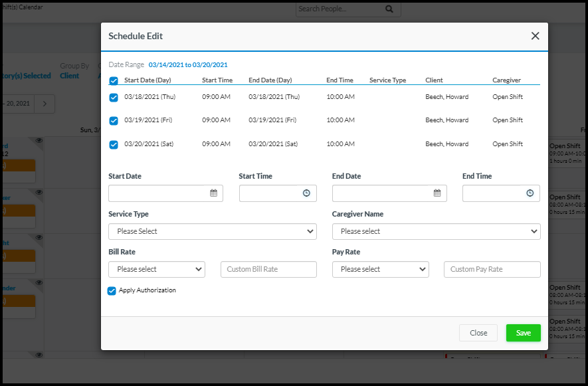Open the Pay Rate dropdown
Viewport: 588px width, 386px height.
[x=380, y=269]
